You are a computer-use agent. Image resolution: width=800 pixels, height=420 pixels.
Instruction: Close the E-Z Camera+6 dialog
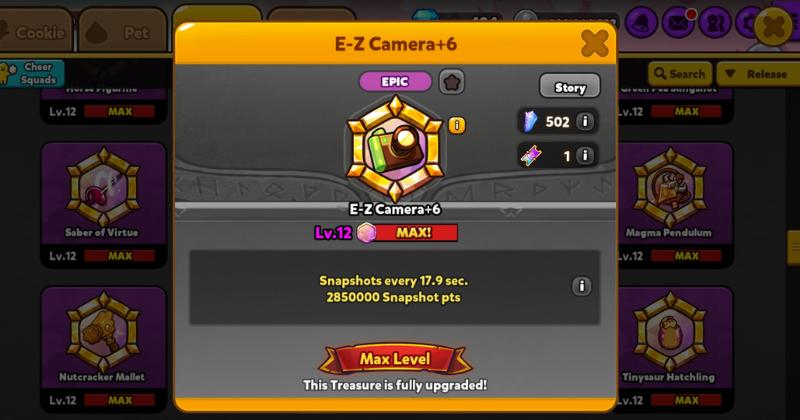(x=594, y=43)
